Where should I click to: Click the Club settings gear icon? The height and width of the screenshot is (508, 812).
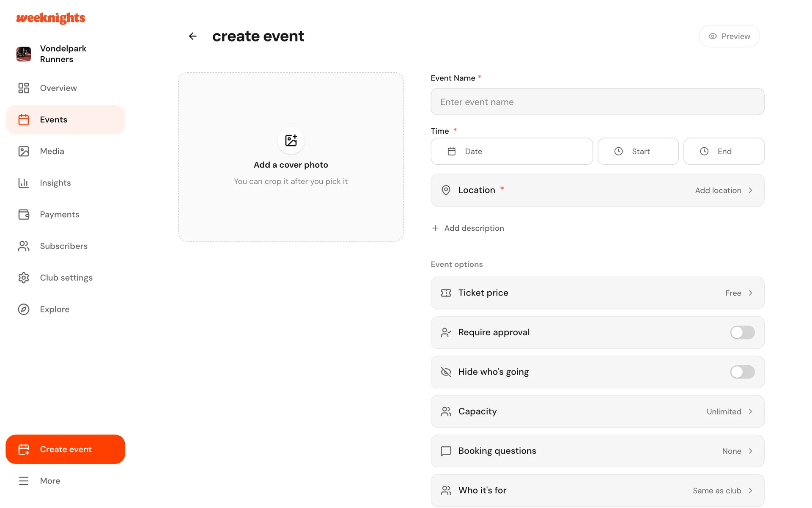click(x=24, y=278)
